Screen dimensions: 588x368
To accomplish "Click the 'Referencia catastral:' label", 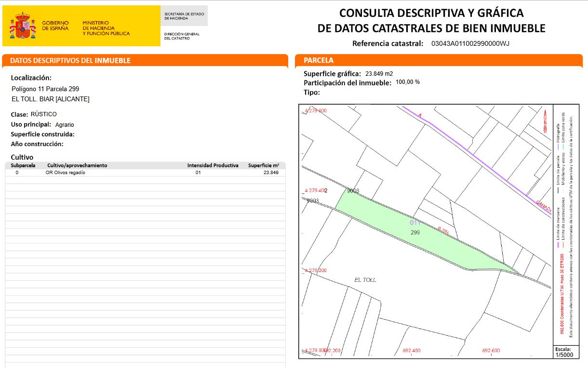I will coord(388,43).
